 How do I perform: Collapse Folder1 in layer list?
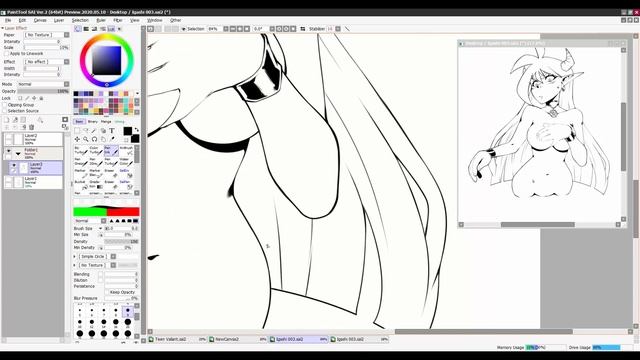18,154
